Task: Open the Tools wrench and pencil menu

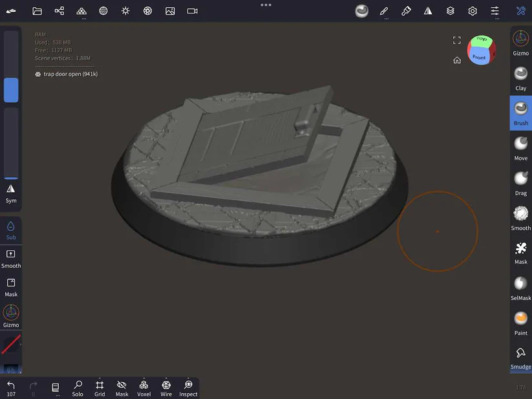Action: [x=521, y=11]
